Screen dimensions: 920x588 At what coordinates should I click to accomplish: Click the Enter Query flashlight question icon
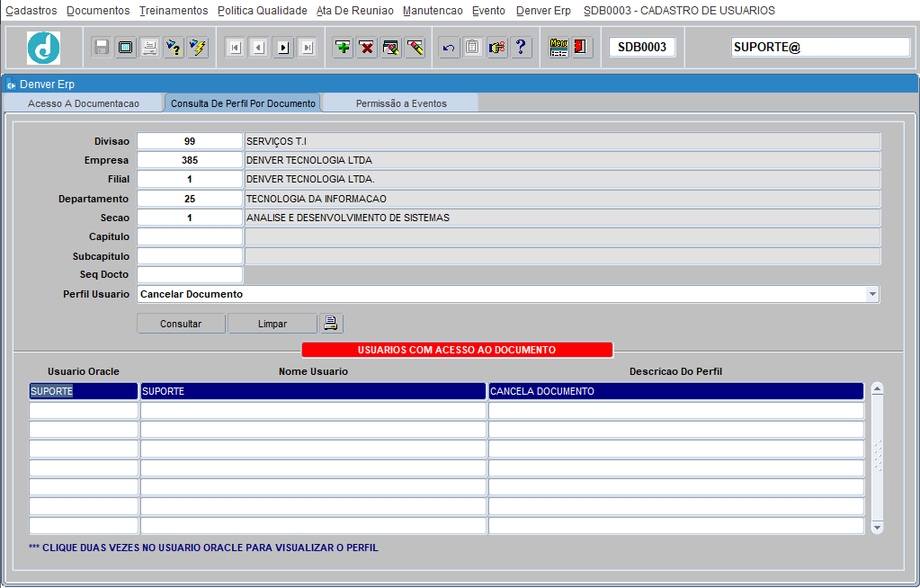(x=174, y=48)
